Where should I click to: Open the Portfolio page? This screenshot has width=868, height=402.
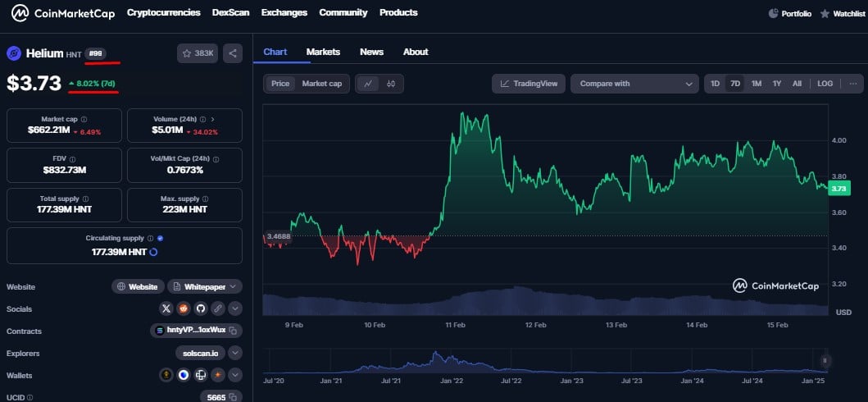coord(790,13)
